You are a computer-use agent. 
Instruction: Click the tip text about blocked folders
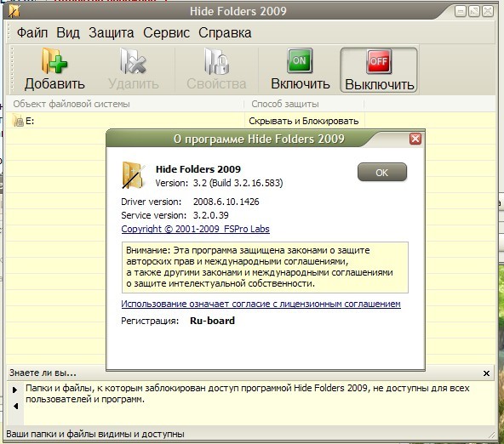point(248,394)
